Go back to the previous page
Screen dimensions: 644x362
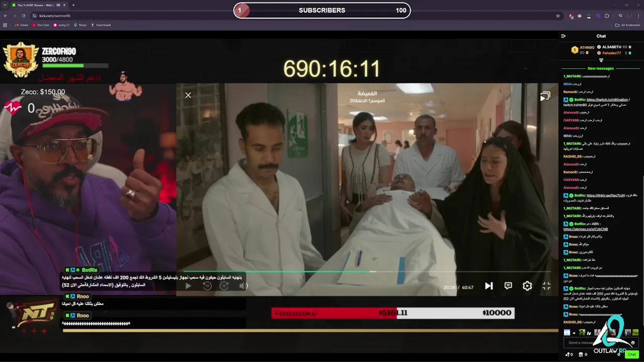coord(6,16)
